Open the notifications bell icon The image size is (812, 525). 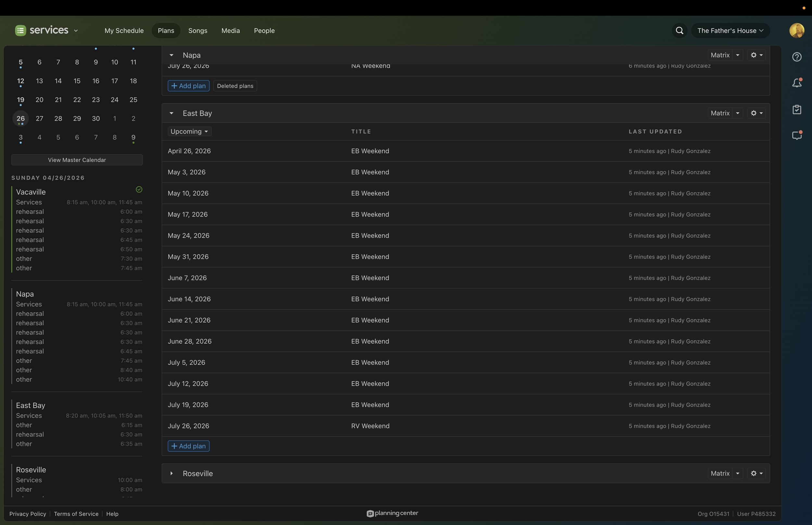[x=797, y=83]
